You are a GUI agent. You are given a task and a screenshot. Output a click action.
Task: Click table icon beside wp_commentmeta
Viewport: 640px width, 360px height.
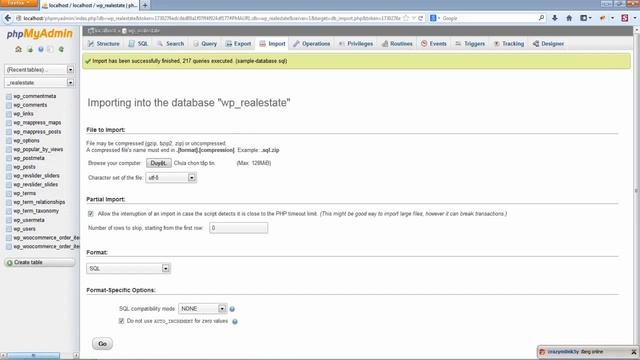9,96
